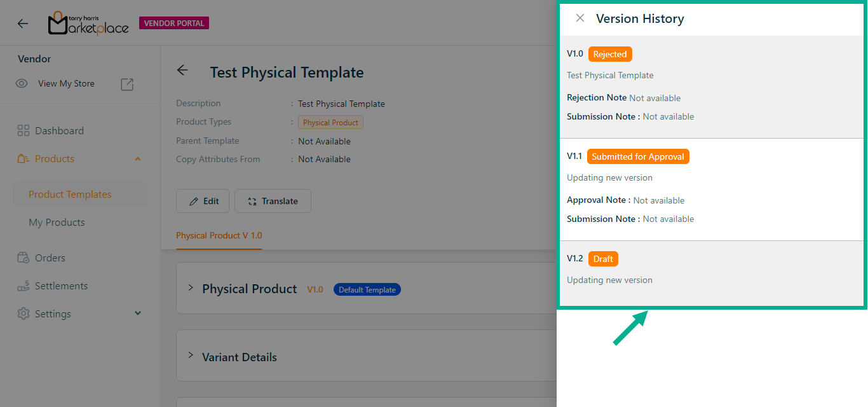Click the Settlements sidebar icon
This screenshot has width=868, height=407.
(24, 286)
